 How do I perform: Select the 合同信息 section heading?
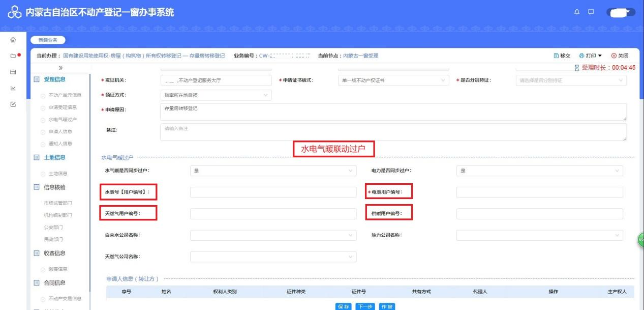54,283
